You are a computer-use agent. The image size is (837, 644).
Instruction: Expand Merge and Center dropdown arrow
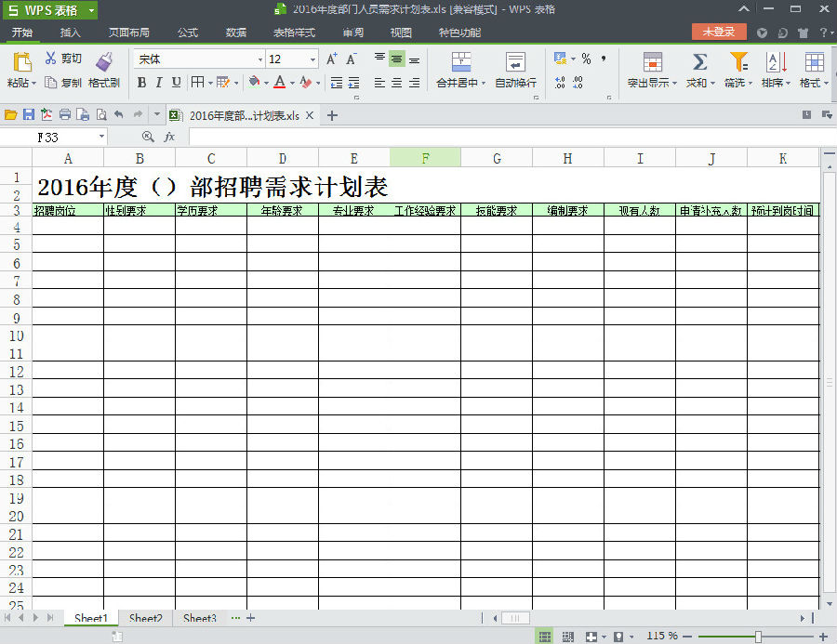(x=484, y=84)
